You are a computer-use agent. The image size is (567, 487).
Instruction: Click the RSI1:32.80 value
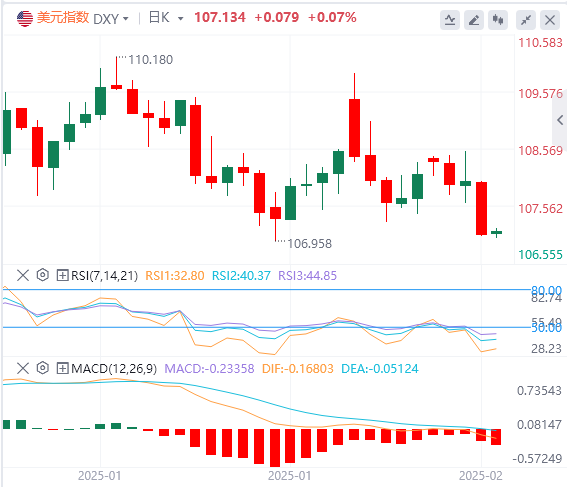[175, 276]
